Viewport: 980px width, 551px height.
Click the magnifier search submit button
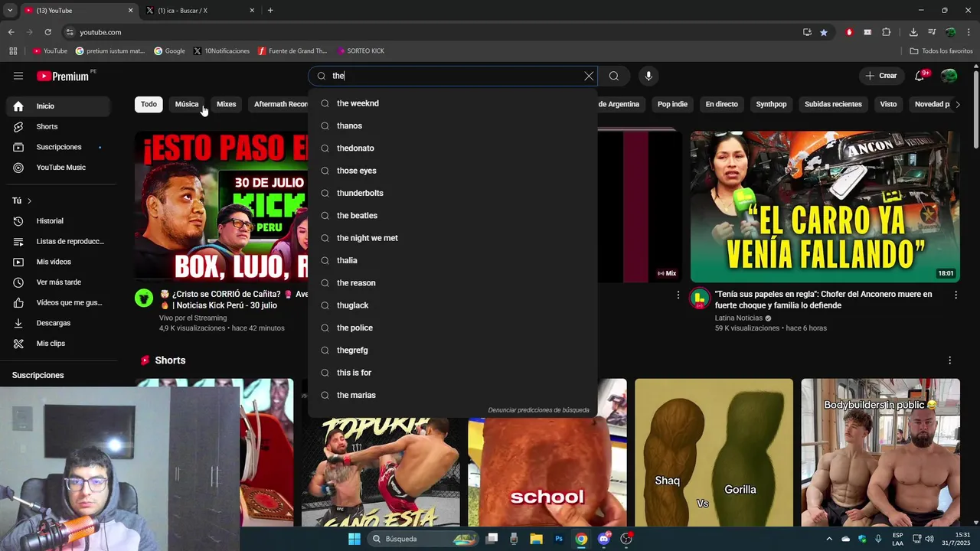614,76
